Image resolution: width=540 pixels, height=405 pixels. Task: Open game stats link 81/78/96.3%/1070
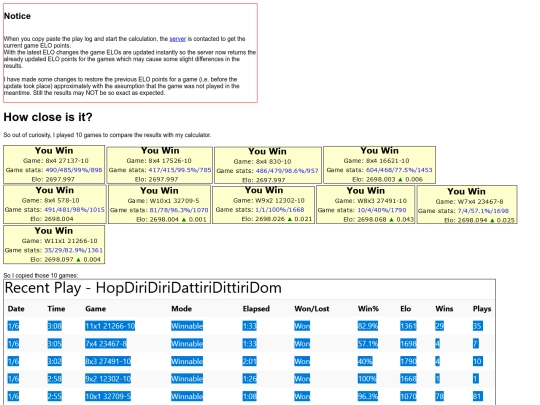179,210
